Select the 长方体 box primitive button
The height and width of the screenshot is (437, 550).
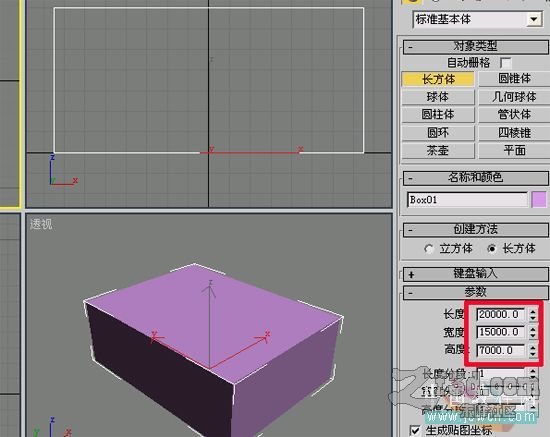click(x=438, y=79)
